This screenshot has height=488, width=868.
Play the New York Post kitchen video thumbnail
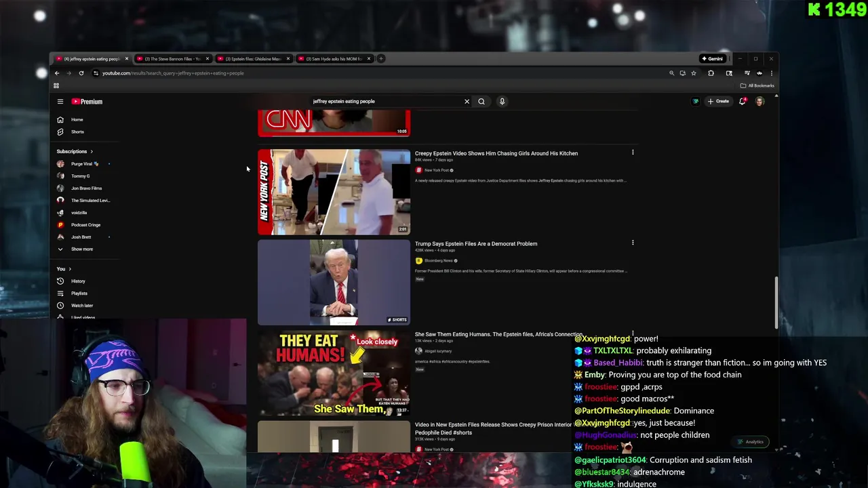[x=334, y=192]
